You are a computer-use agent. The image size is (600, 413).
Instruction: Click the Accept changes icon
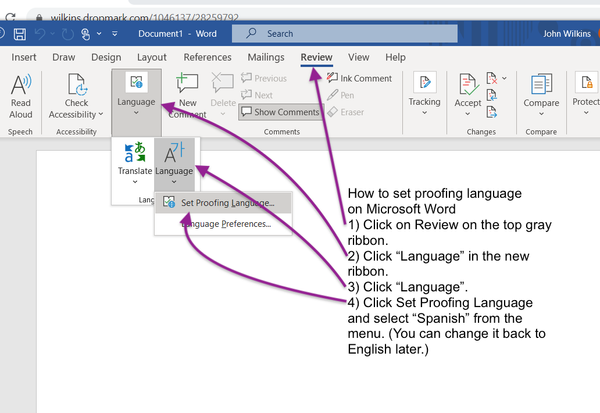467,92
